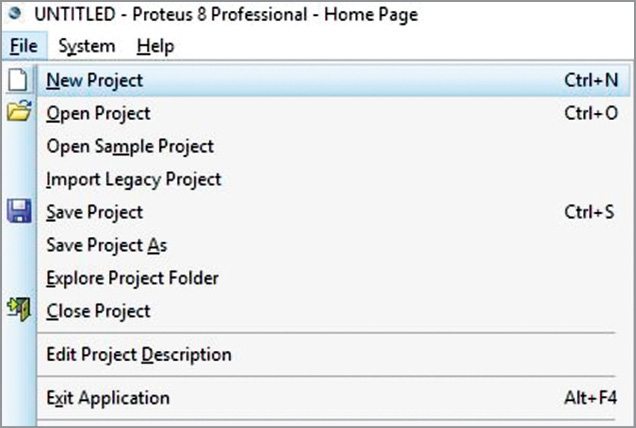The image size is (636, 428).
Task: Choose the Save Project entry
Action: [94, 212]
